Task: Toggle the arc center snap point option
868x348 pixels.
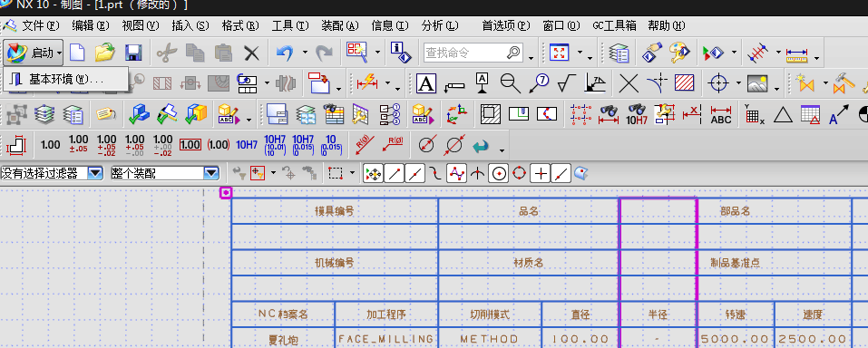Action: click(499, 174)
